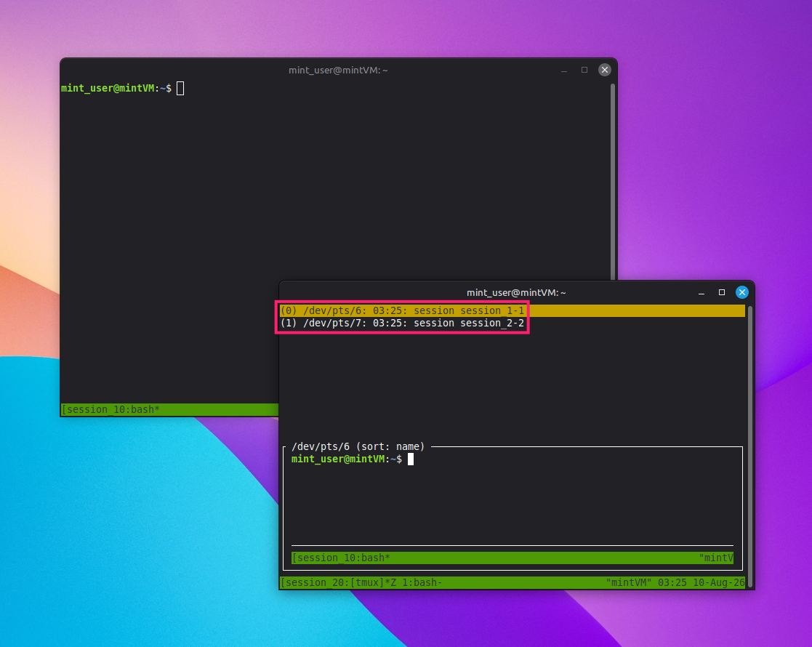Viewport: 812px width, 647px height.
Task: Minimize the front terminal window
Action: 702,292
